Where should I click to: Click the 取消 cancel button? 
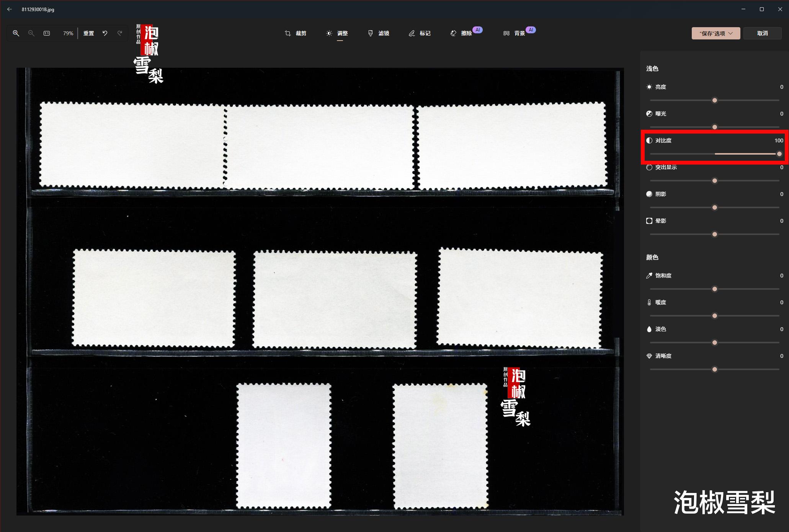point(762,33)
